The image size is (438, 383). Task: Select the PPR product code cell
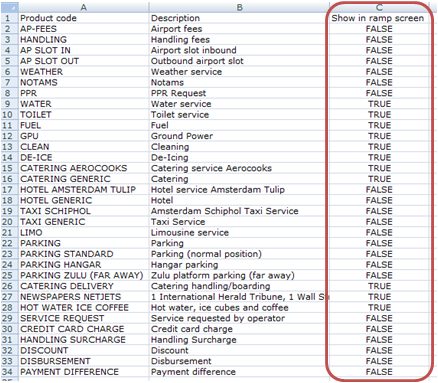tap(84, 93)
